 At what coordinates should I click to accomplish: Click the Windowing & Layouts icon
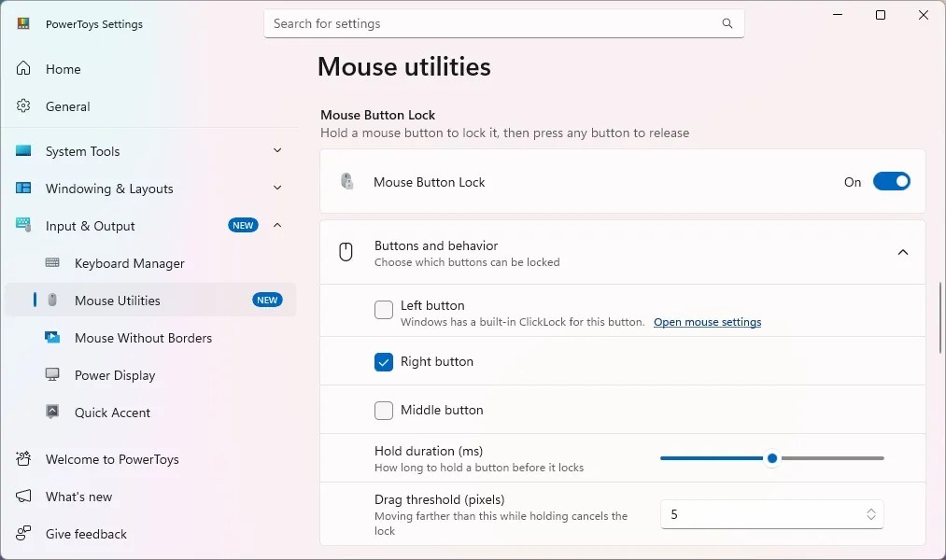pyautogui.click(x=23, y=189)
